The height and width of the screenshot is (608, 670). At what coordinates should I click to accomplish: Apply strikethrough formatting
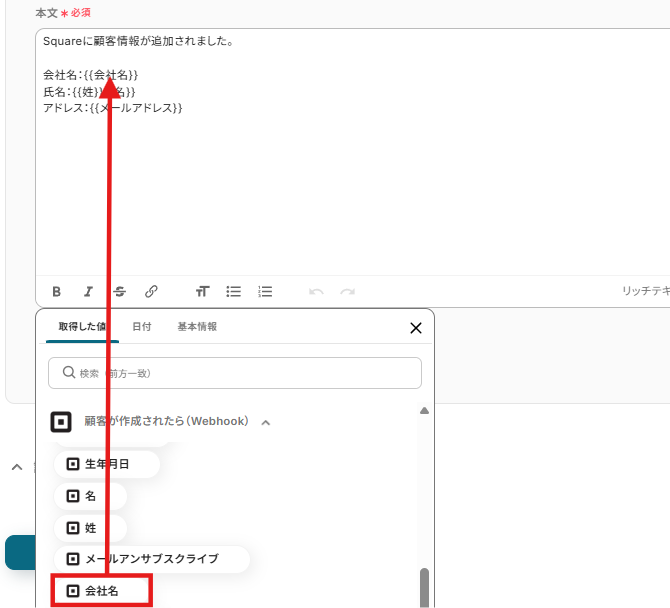pyautogui.click(x=120, y=291)
